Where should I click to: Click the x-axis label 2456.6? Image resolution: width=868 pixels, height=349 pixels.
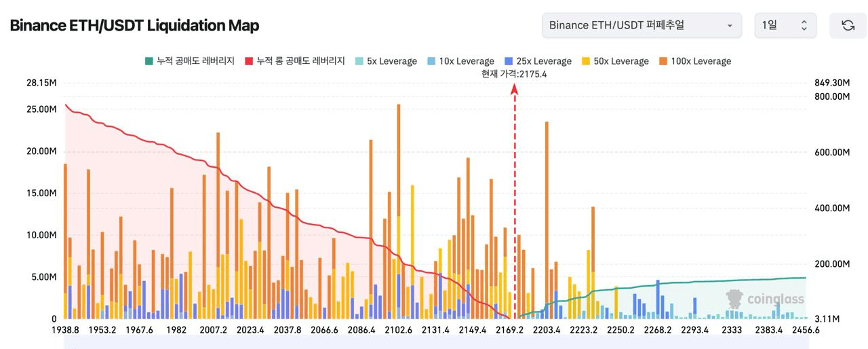[806, 330]
